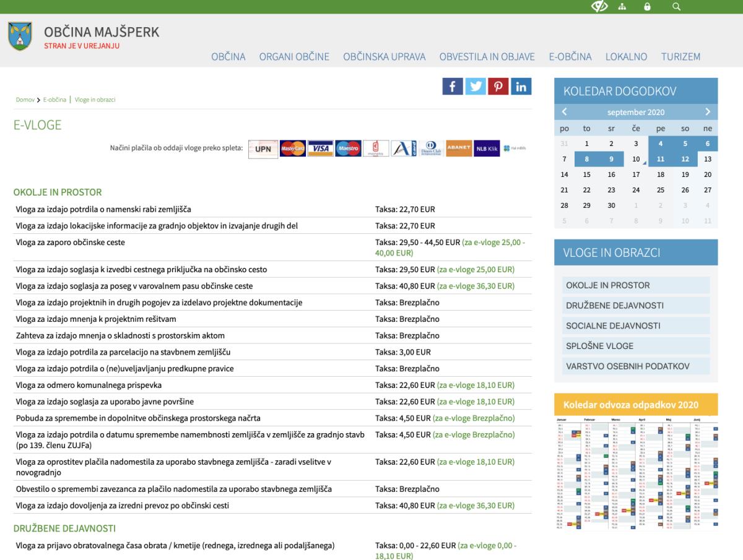Select highlighted date 12 in the calendar
This screenshot has width=743, height=560.
(x=685, y=159)
